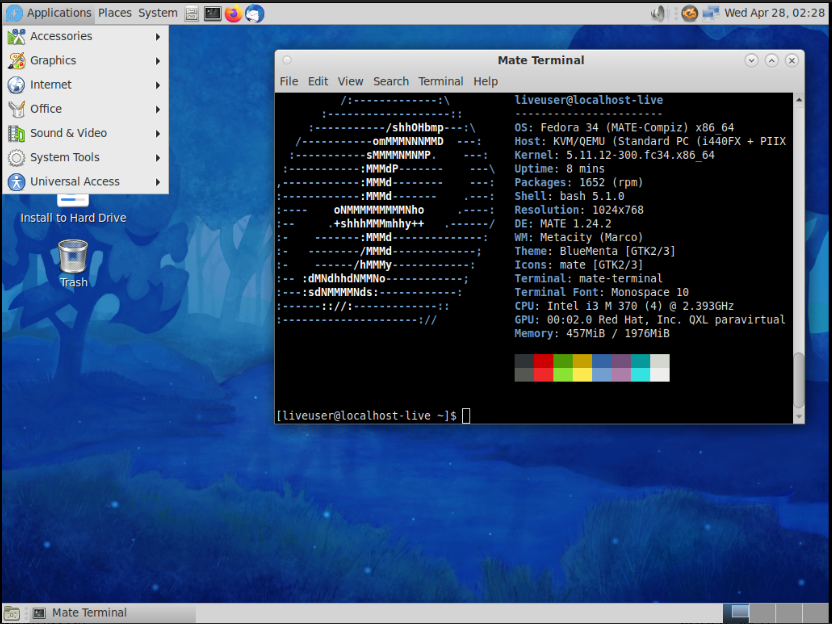Image resolution: width=832 pixels, height=624 pixels.
Task: Click the Theme: BlueMenta line
Action: (595, 251)
